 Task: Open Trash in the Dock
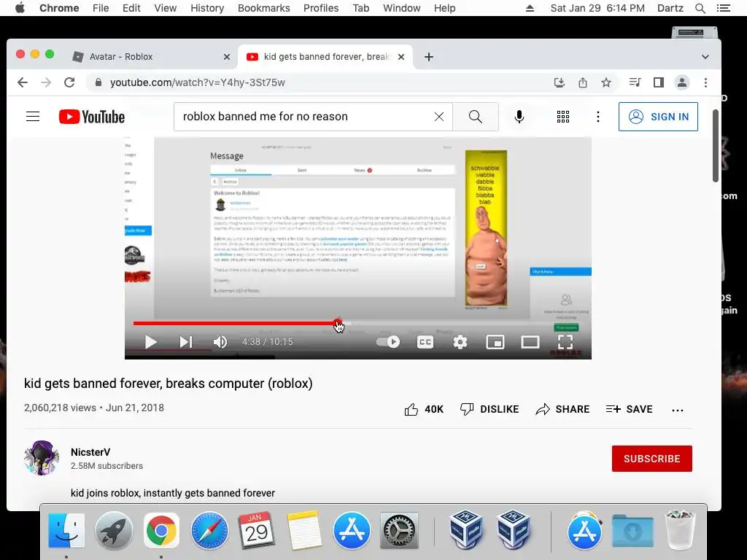coord(680,530)
